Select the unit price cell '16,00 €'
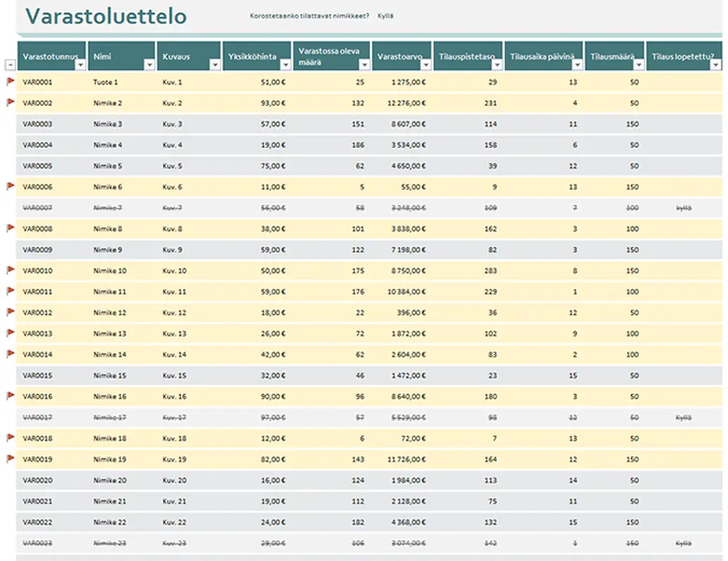This screenshot has height=561, width=728. 273,480
